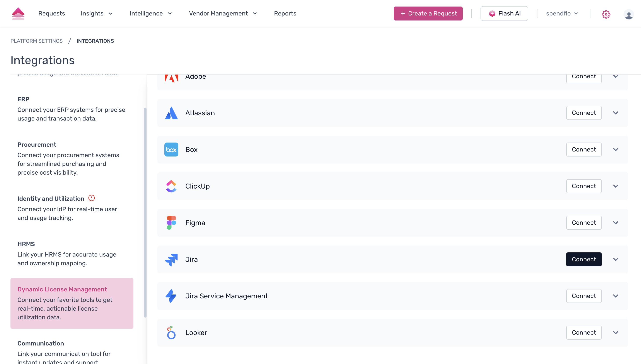Click the Jira logo icon
The image size is (641, 364).
(x=172, y=259)
